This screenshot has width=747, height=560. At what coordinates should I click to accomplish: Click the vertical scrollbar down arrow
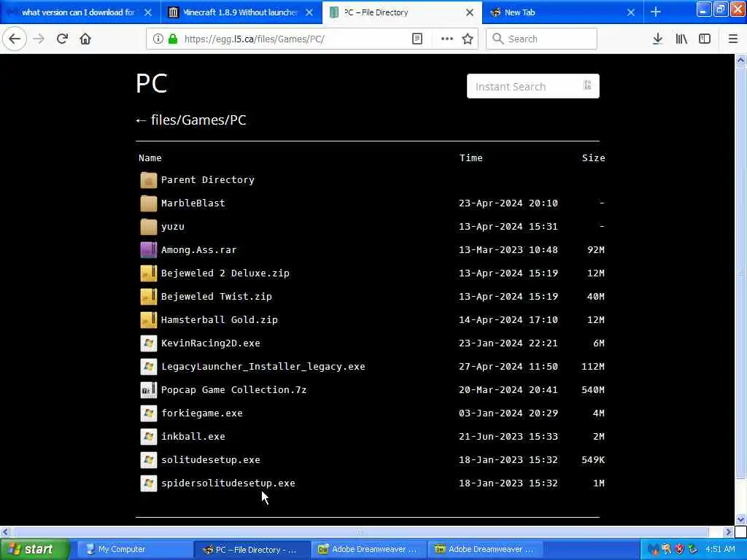[740, 519]
